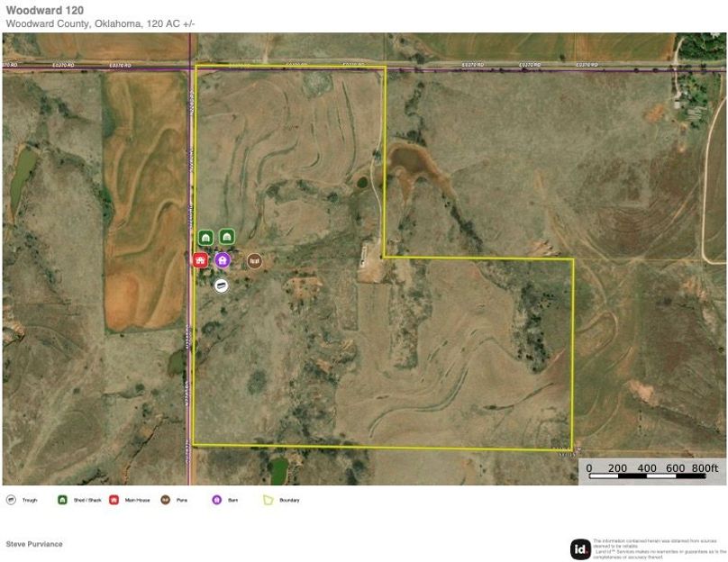The height and width of the screenshot is (562, 728).
Task: Click the brown Pens marker on map
Action: 254,261
